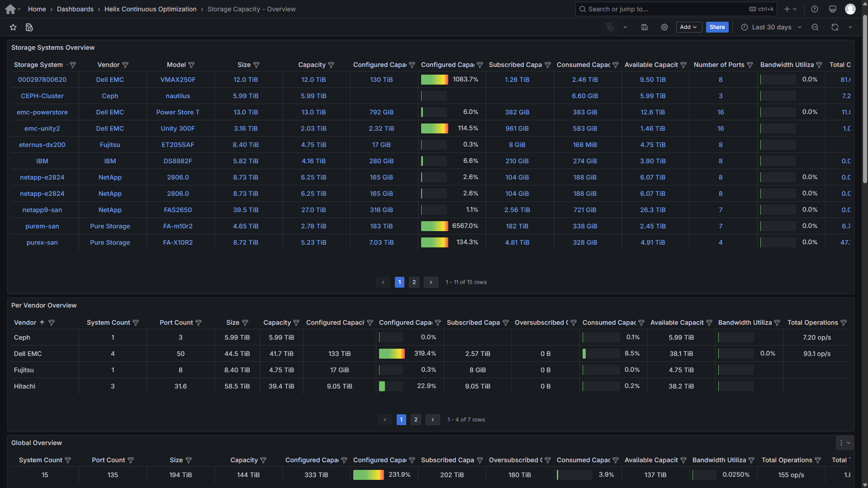868x488 pixels.
Task: Filter the Vendor column in Storage Systems
Action: [125, 65]
